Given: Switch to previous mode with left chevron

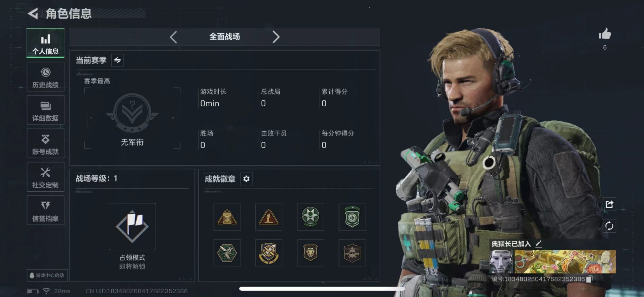Looking at the screenshot, I should pos(173,37).
